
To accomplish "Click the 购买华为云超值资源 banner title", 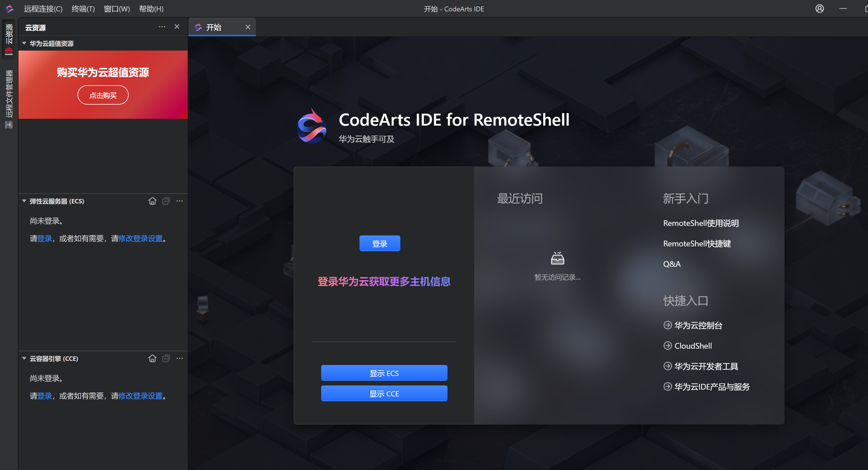I will (x=103, y=72).
